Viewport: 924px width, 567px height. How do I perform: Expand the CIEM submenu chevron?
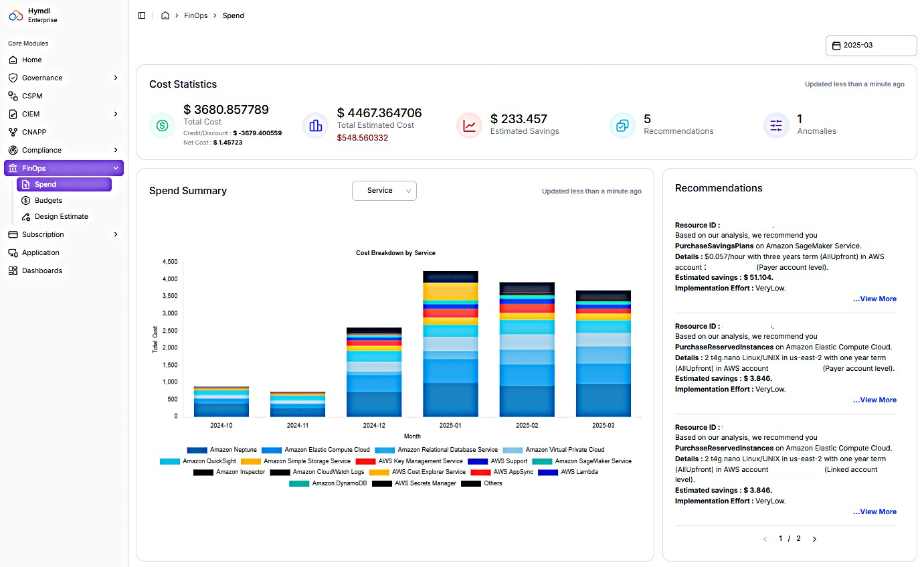pyautogui.click(x=116, y=114)
